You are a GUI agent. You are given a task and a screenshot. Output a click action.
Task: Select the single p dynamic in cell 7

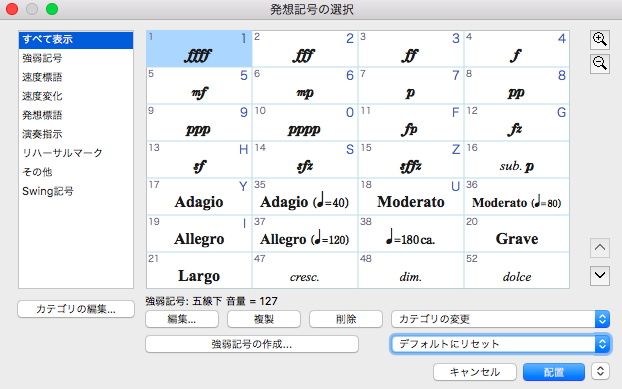pyautogui.click(x=411, y=86)
